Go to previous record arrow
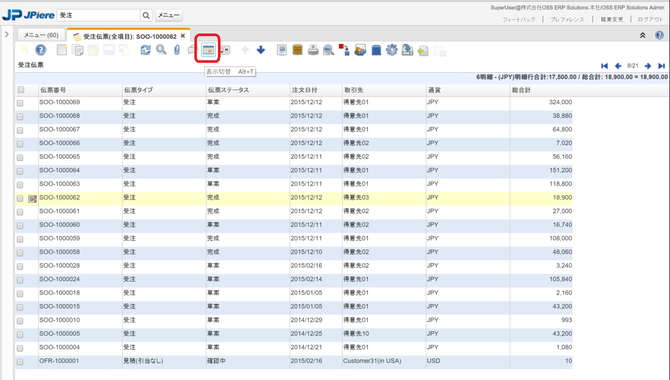The width and height of the screenshot is (670, 380). coord(618,66)
